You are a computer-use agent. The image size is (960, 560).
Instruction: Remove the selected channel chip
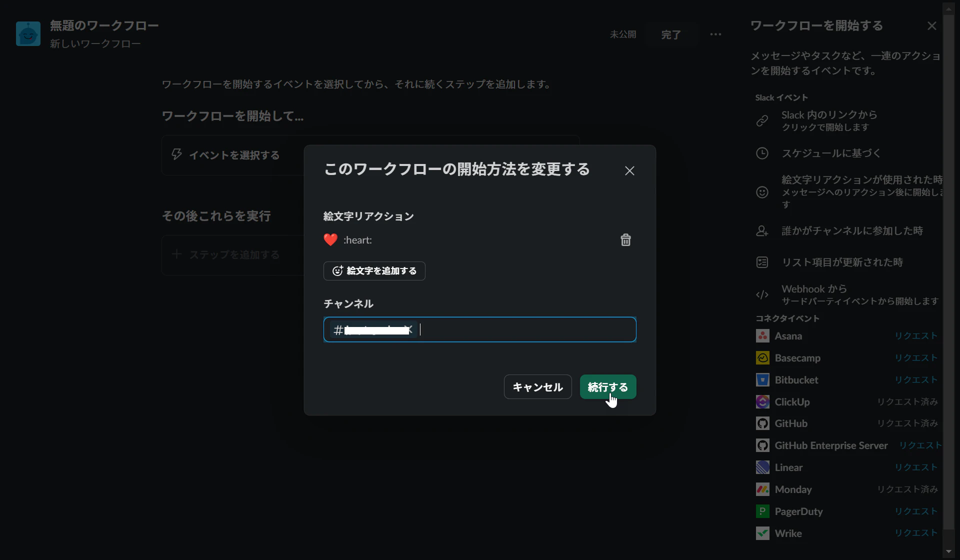coord(409,329)
